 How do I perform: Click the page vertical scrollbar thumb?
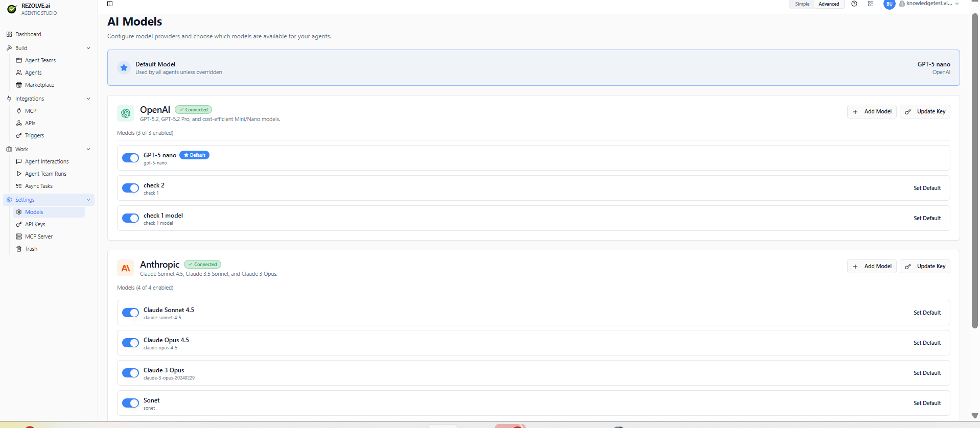coord(974,171)
